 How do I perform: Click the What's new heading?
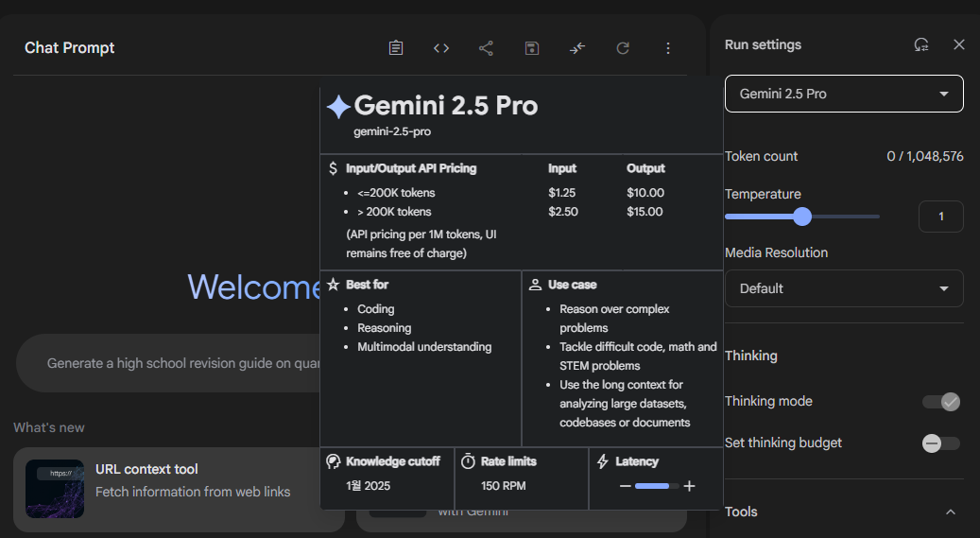(x=49, y=428)
